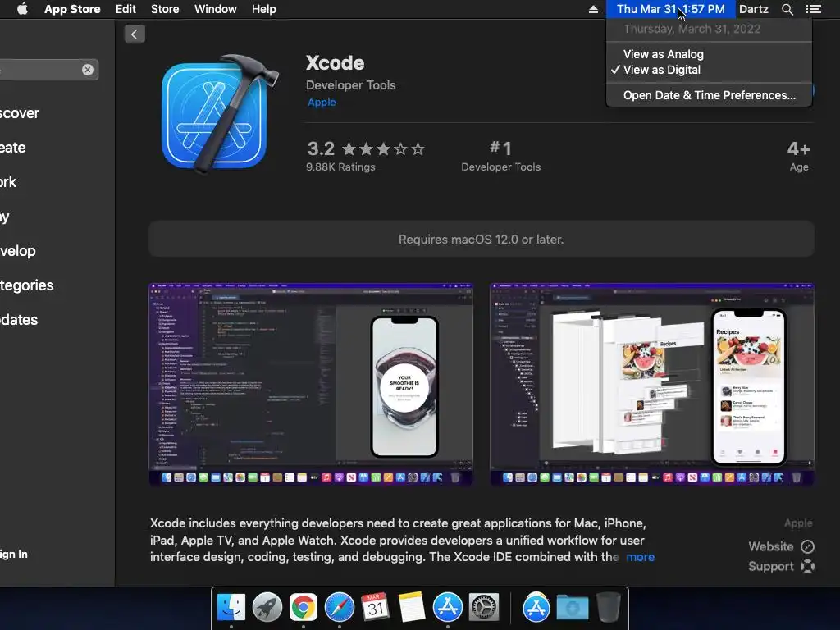The width and height of the screenshot is (840, 630).
Task: Select Develop in the sidebar
Action: pyautogui.click(x=18, y=251)
